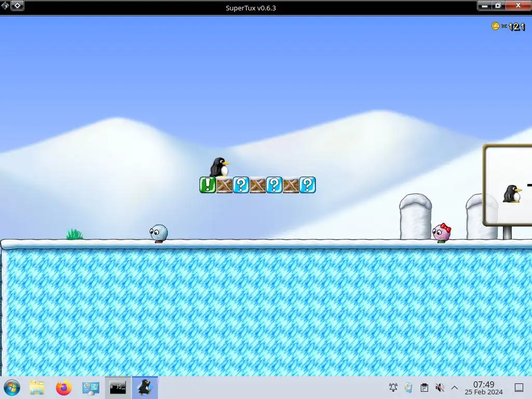This screenshot has width=532, height=399.
Task: Open the clipboard tray icon
Action: click(424, 388)
